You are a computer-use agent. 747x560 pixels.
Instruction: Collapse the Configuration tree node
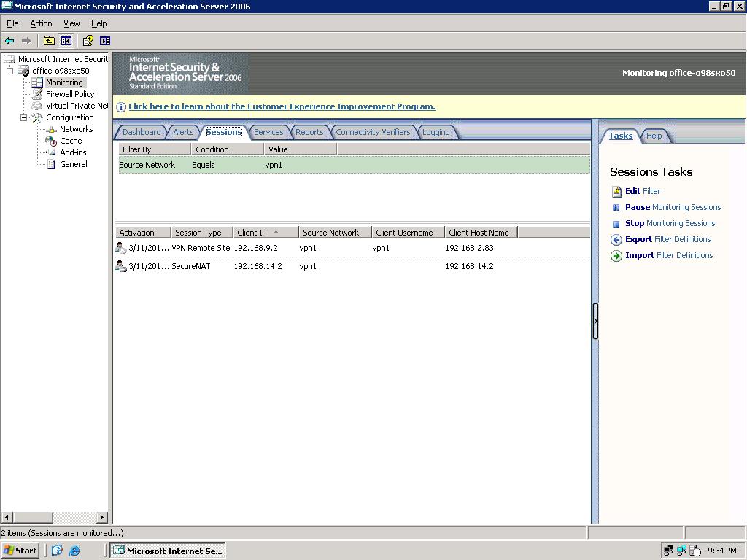[23, 117]
